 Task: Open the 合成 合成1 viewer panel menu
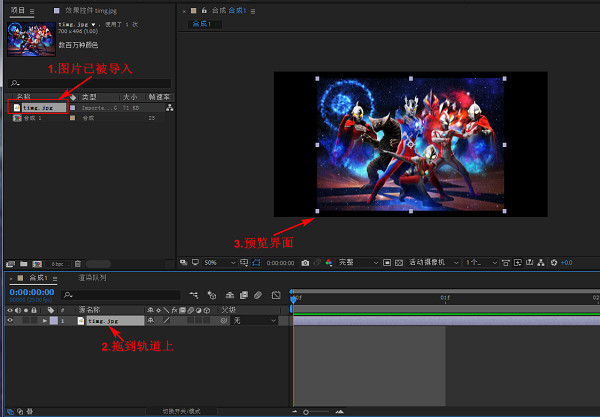pos(253,11)
